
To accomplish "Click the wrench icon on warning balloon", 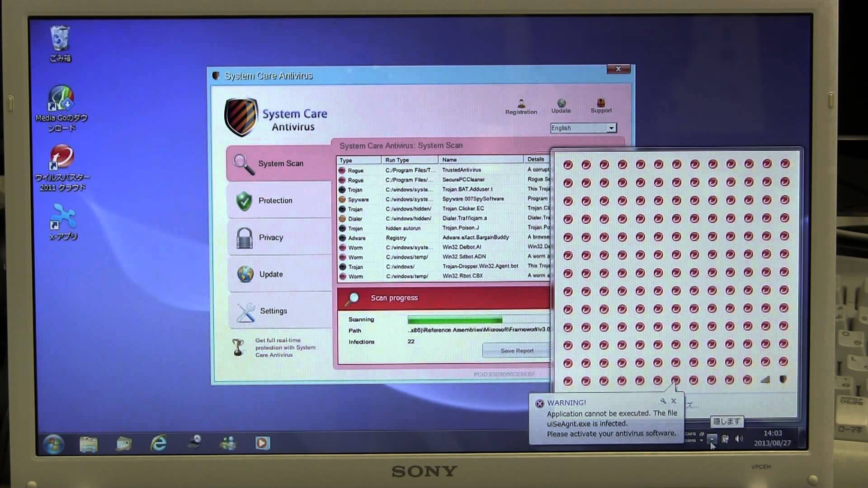I will (663, 401).
